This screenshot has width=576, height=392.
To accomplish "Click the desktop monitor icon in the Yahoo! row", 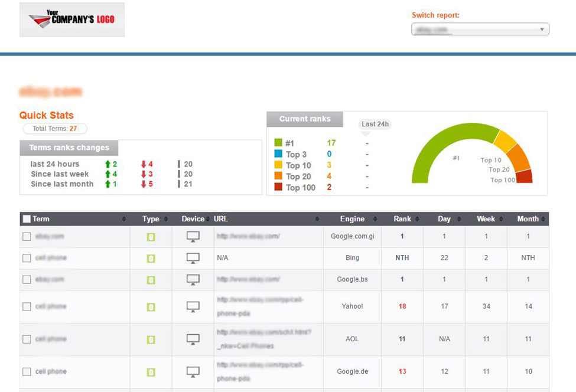I will point(193,306).
